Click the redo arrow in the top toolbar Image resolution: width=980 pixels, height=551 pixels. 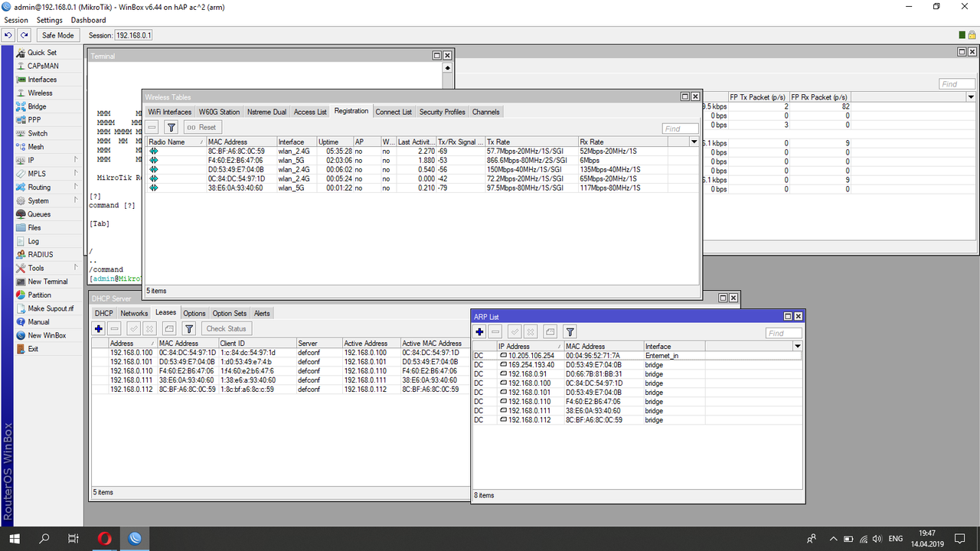24,35
